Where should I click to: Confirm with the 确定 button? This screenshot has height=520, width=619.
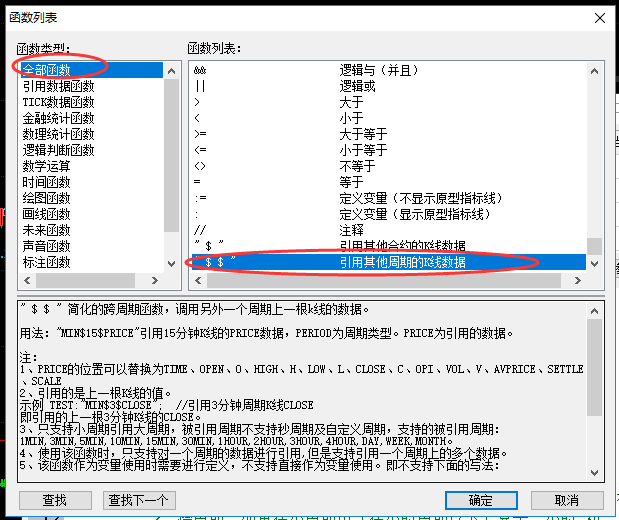tap(480, 500)
